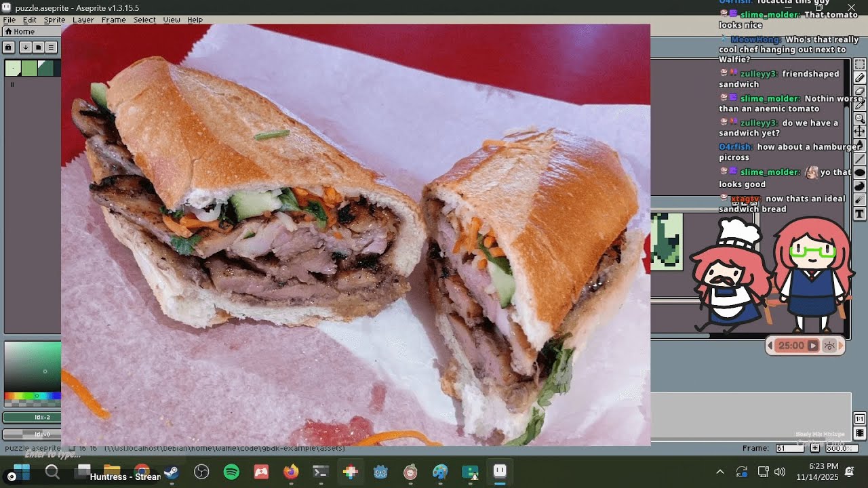This screenshot has width=868, height=488.
Task: Open the Layer menu
Action: (83, 20)
